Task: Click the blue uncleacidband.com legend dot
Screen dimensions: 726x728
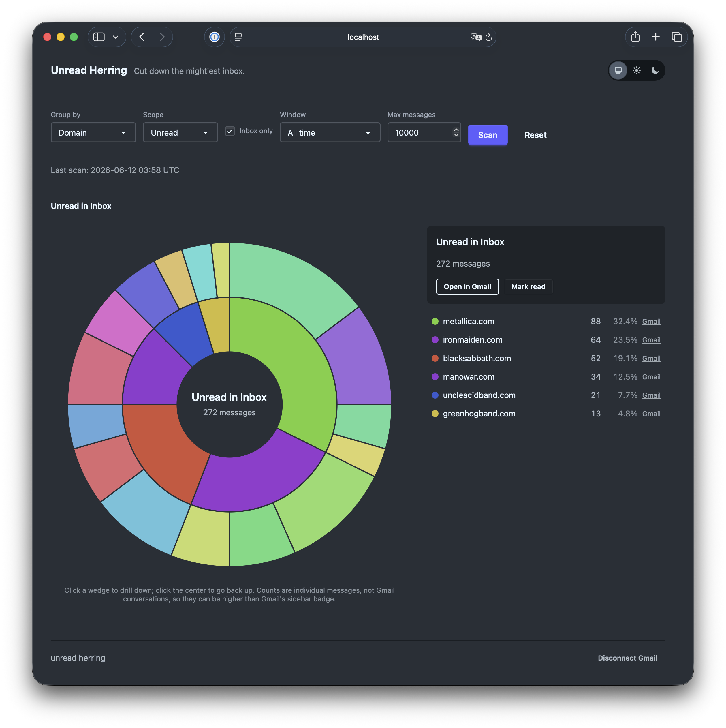Action: [x=435, y=395]
